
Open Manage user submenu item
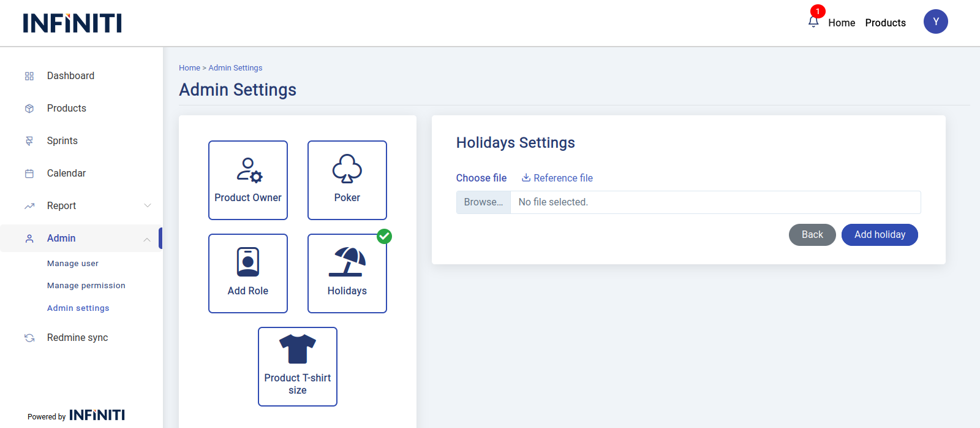[73, 264]
